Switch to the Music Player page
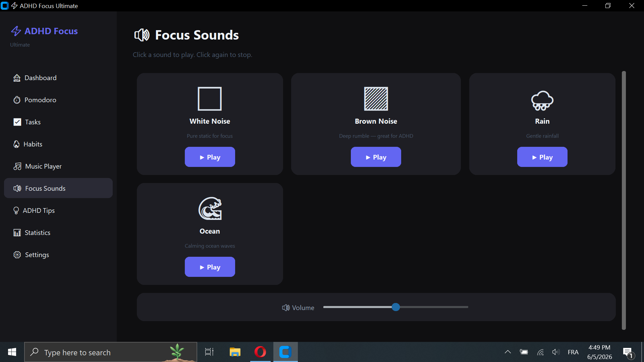Screen dimensions: 644x362 coord(58,166)
